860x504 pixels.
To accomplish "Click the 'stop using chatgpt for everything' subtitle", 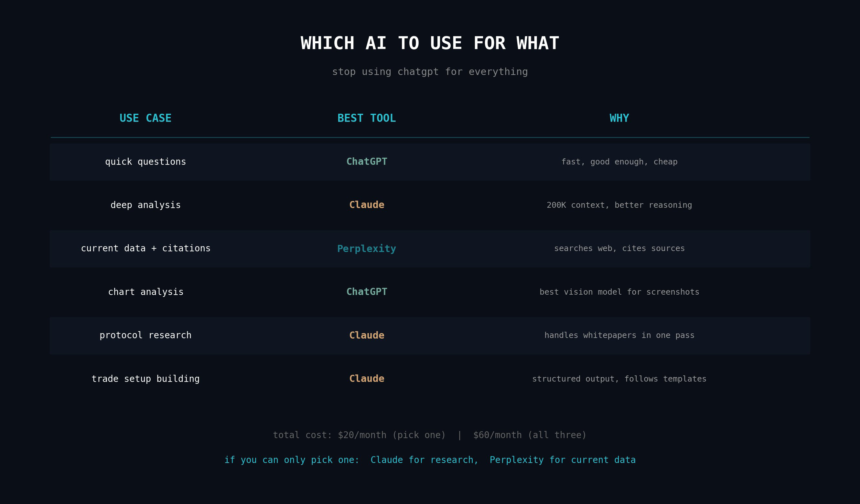I will coord(430,72).
